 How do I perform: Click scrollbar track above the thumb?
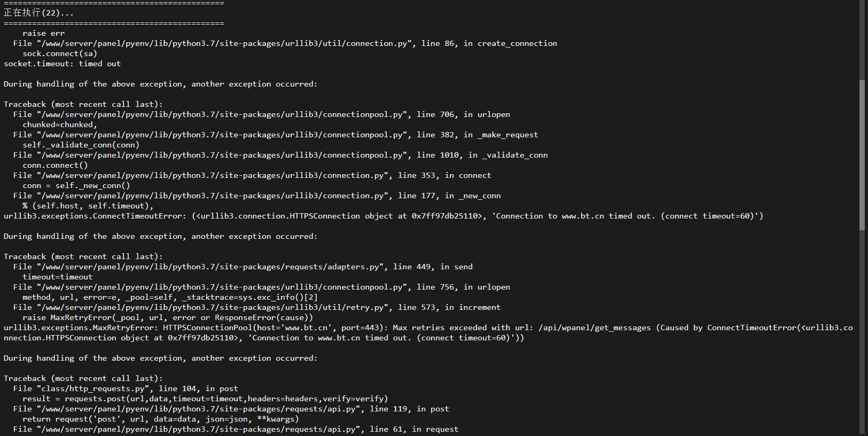click(862, 40)
